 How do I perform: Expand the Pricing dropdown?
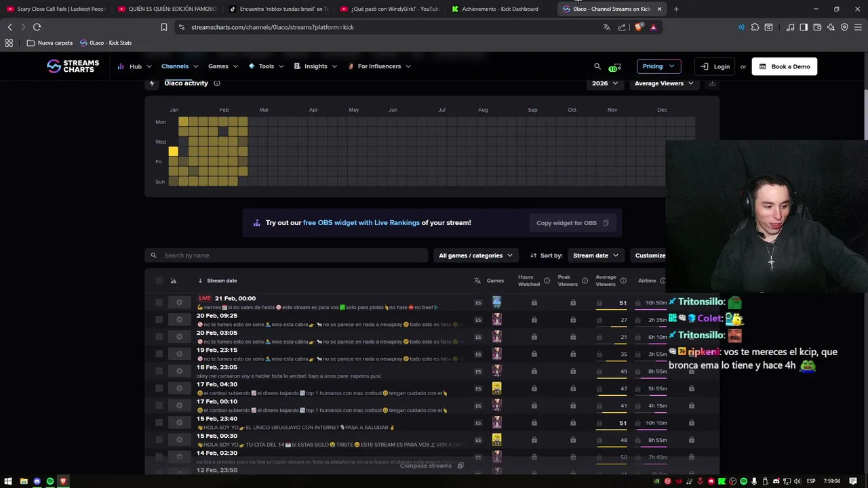click(x=658, y=66)
